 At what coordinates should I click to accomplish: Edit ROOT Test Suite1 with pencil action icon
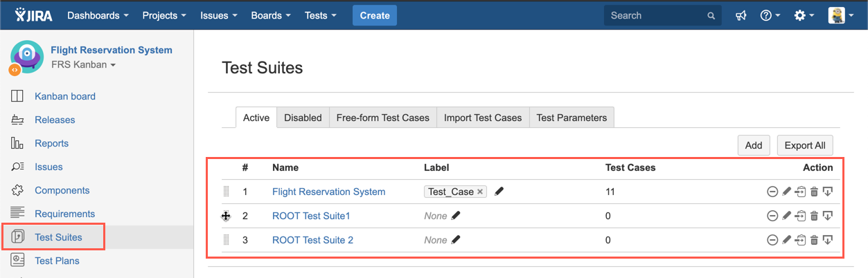click(786, 216)
